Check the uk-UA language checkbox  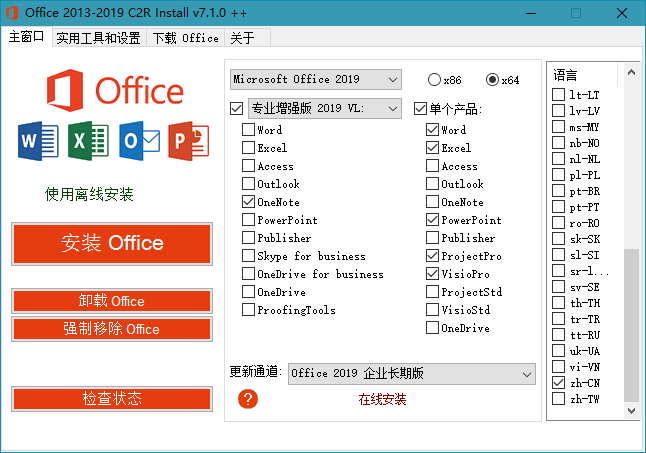558,350
